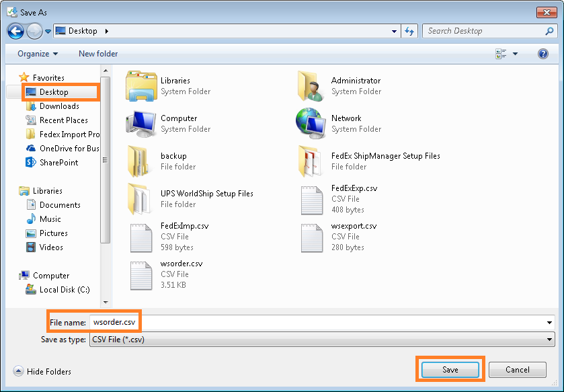The height and width of the screenshot is (392, 564).
Task: Select Local Disk (C:) in sidebar
Action: 58,290
